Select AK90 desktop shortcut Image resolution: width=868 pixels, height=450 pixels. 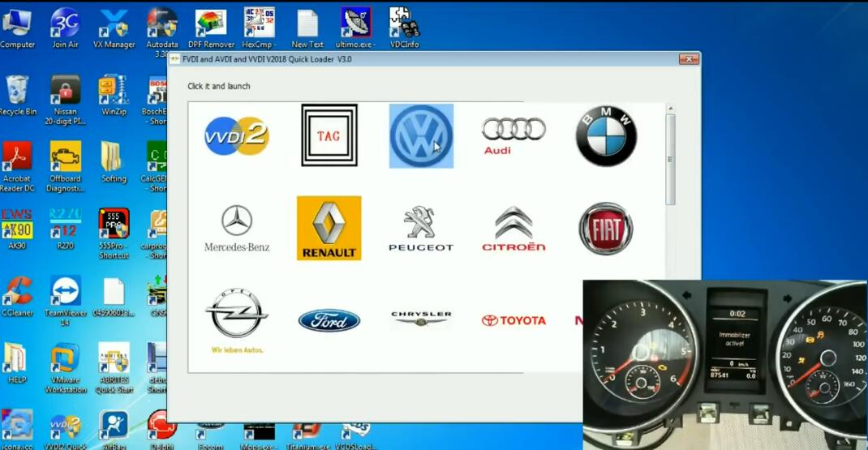pyautogui.click(x=17, y=229)
